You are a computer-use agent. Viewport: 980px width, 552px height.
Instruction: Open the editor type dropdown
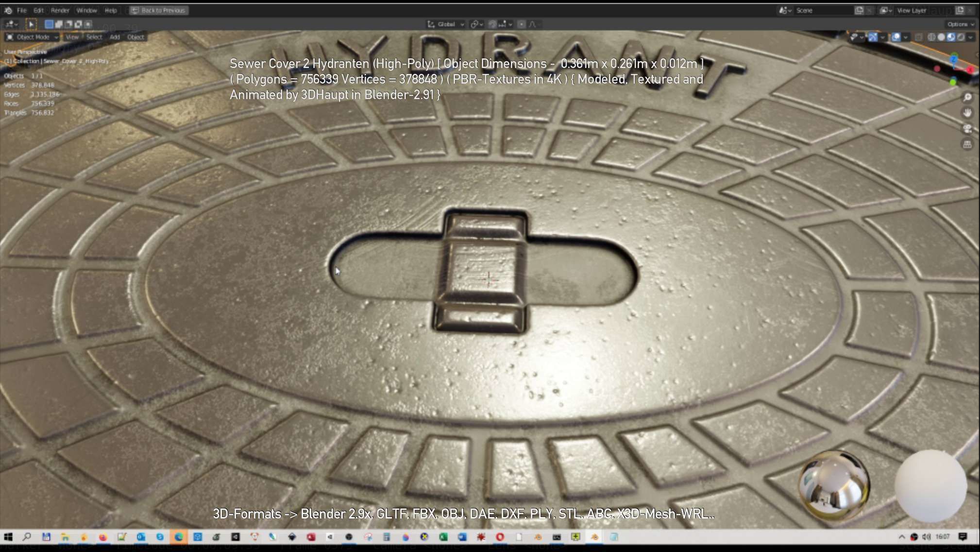(11, 24)
